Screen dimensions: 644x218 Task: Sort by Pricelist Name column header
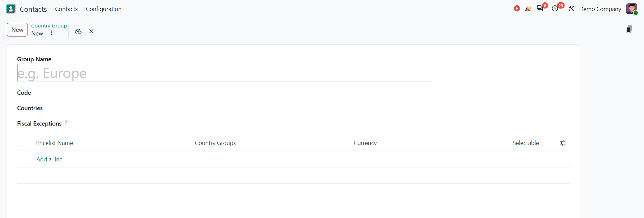click(x=55, y=143)
